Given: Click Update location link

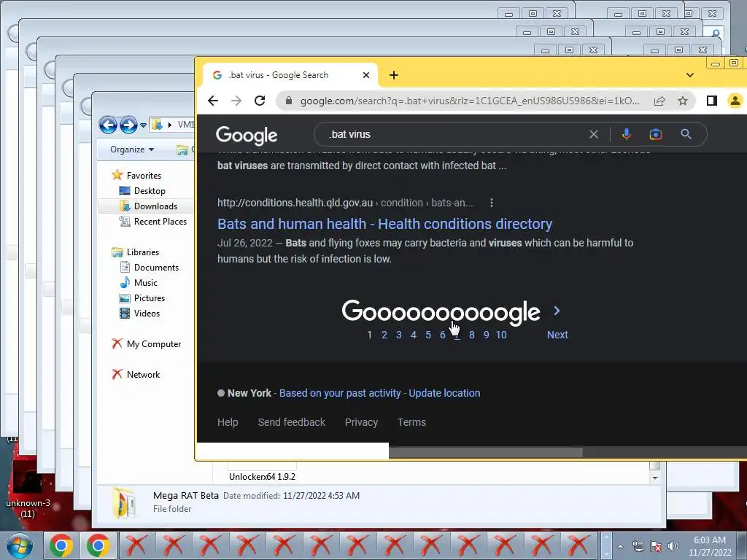Looking at the screenshot, I should pos(444,393).
